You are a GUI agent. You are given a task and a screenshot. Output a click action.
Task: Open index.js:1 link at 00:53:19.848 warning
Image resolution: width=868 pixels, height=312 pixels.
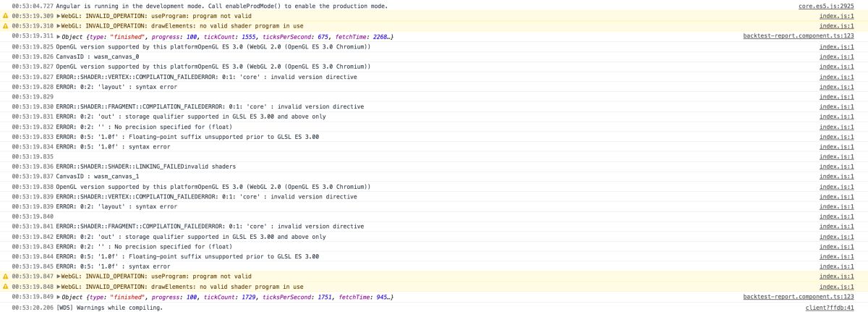pos(837,287)
